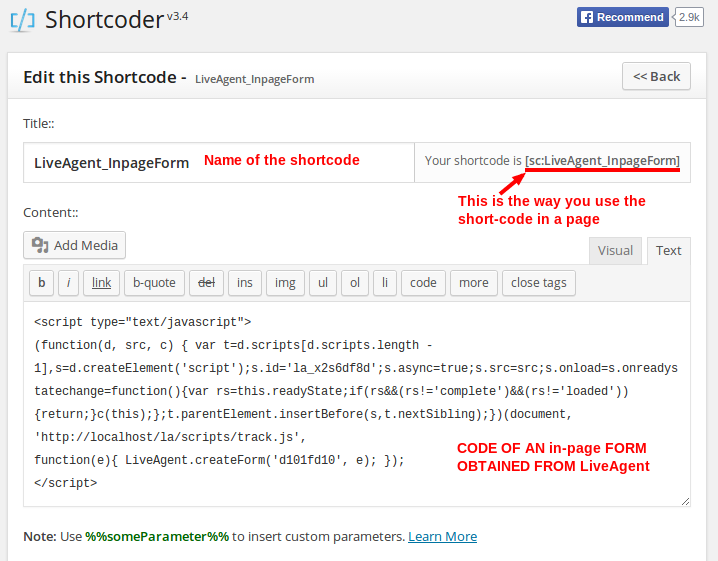Insert a hyperlink with the link button
The image size is (718, 561).
[101, 283]
